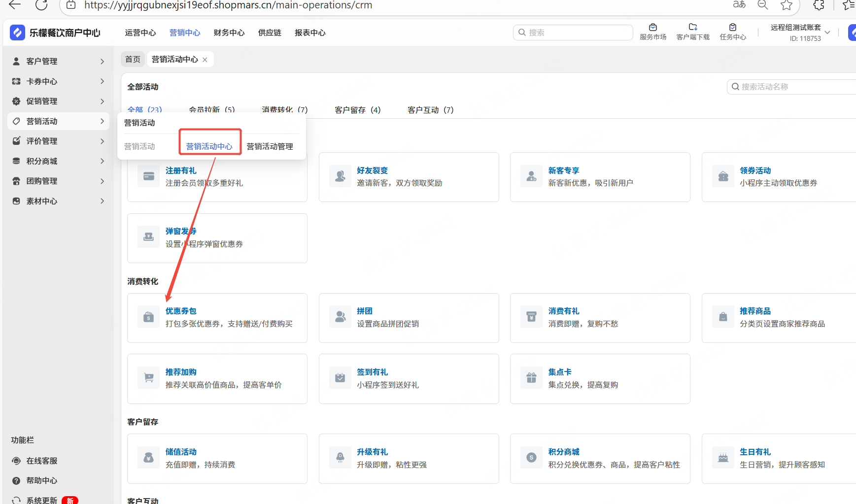Expand the 营销活动 chevron in sidebar
This screenshot has height=504, width=856.
pos(102,121)
